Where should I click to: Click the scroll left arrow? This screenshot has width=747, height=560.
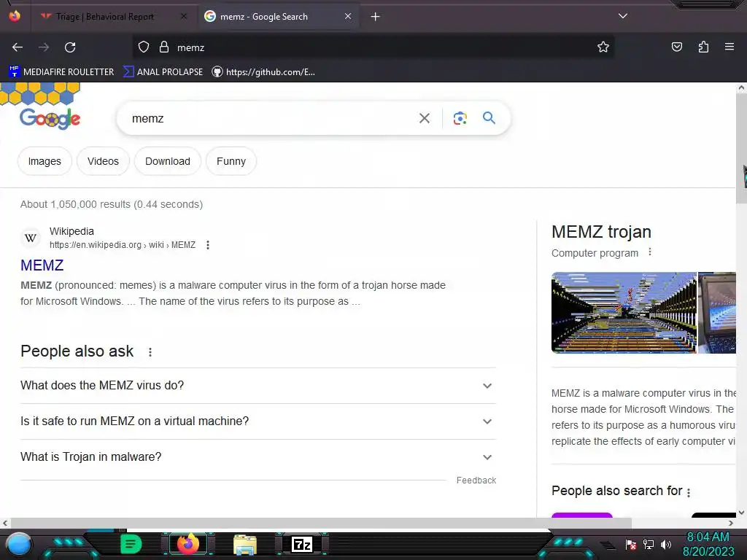pyautogui.click(x=5, y=524)
